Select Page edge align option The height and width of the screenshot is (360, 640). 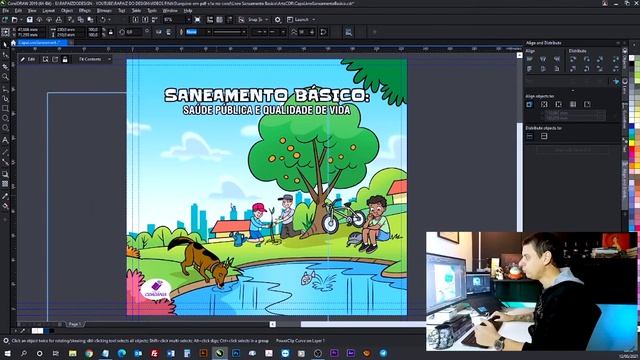tap(544, 104)
